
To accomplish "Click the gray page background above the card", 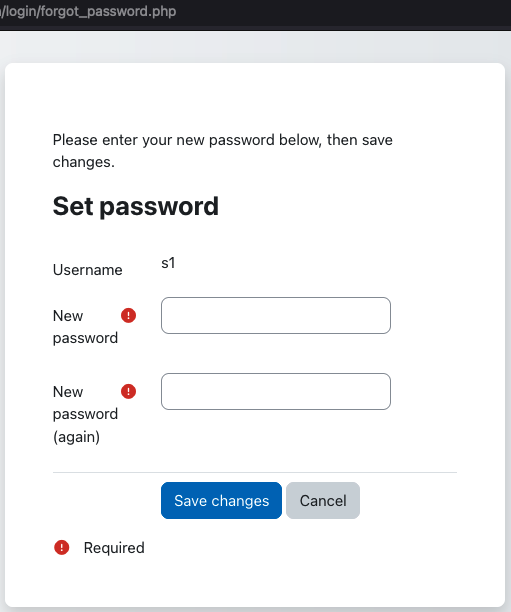I will point(255,47).
